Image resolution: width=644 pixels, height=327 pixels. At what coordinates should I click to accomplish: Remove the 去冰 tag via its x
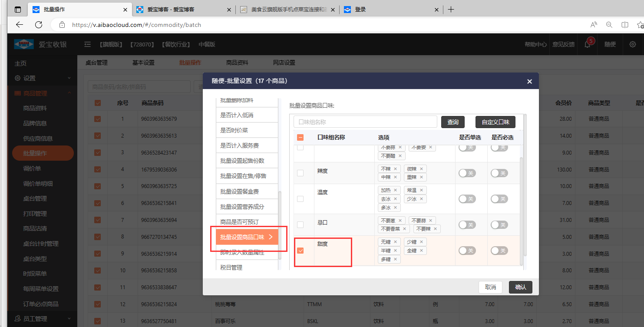pyautogui.click(x=395, y=199)
